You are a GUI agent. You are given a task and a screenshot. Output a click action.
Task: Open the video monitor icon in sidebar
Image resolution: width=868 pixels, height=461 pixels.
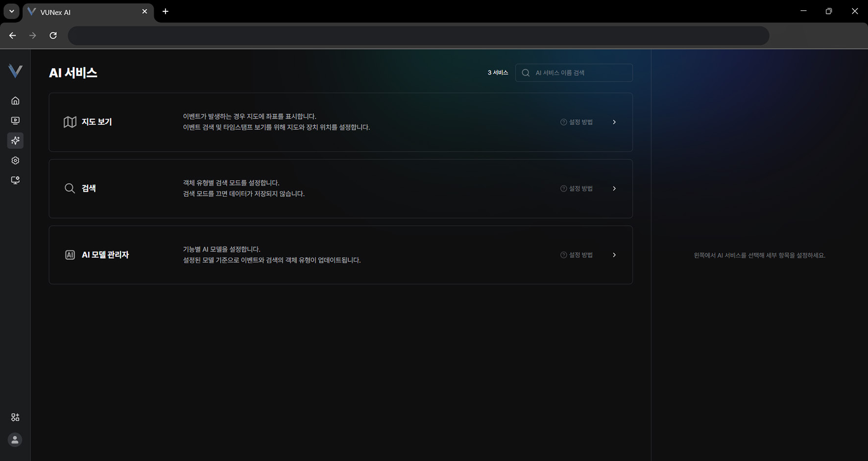(x=15, y=121)
